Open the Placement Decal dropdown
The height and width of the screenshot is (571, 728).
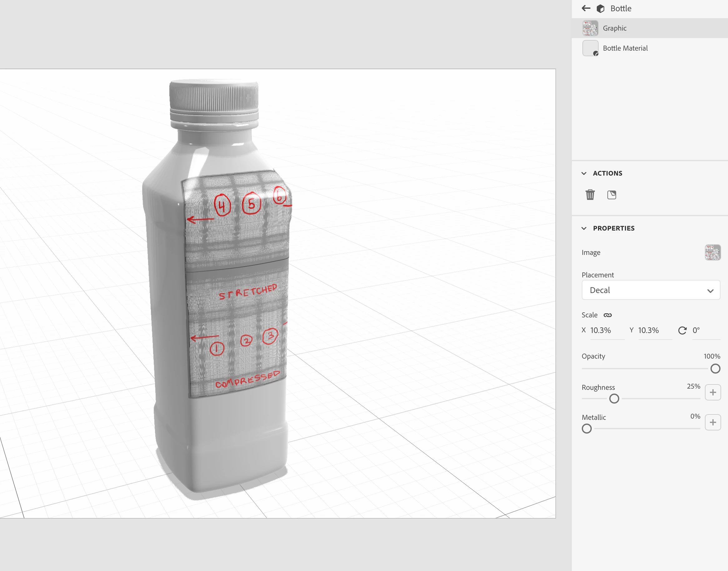tap(651, 290)
